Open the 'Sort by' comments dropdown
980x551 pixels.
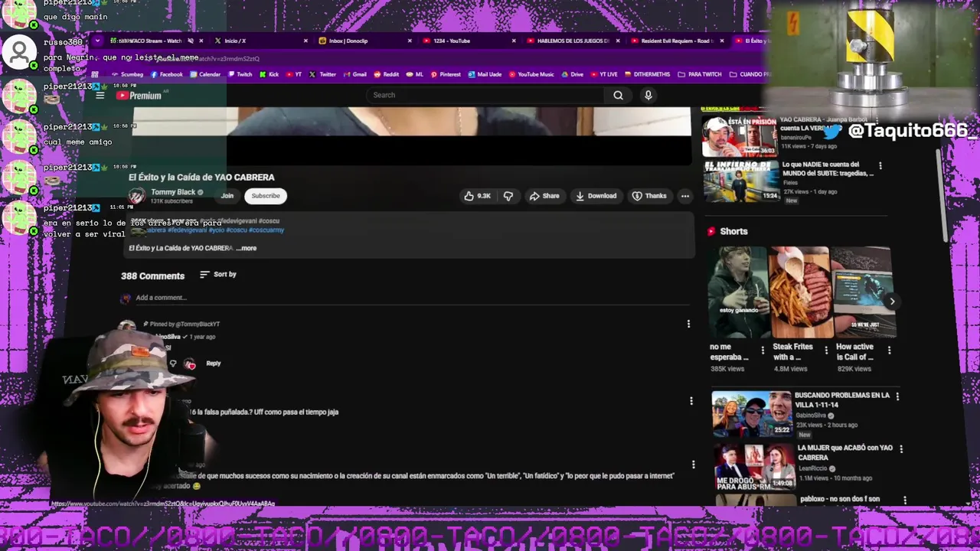(218, 274)
